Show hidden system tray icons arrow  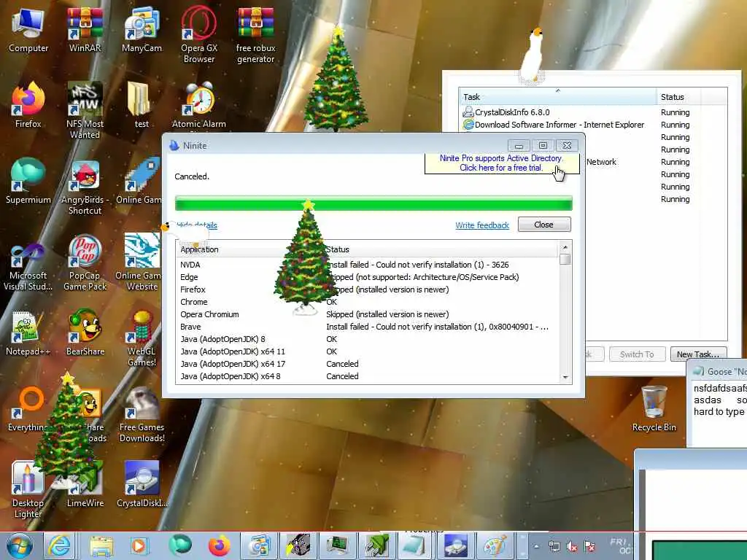pos(536,547)
